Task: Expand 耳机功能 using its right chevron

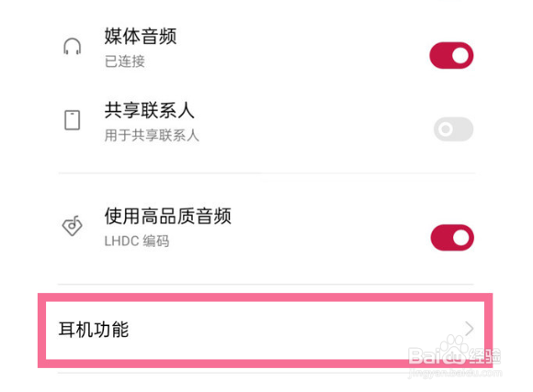Action: [470, 329]
